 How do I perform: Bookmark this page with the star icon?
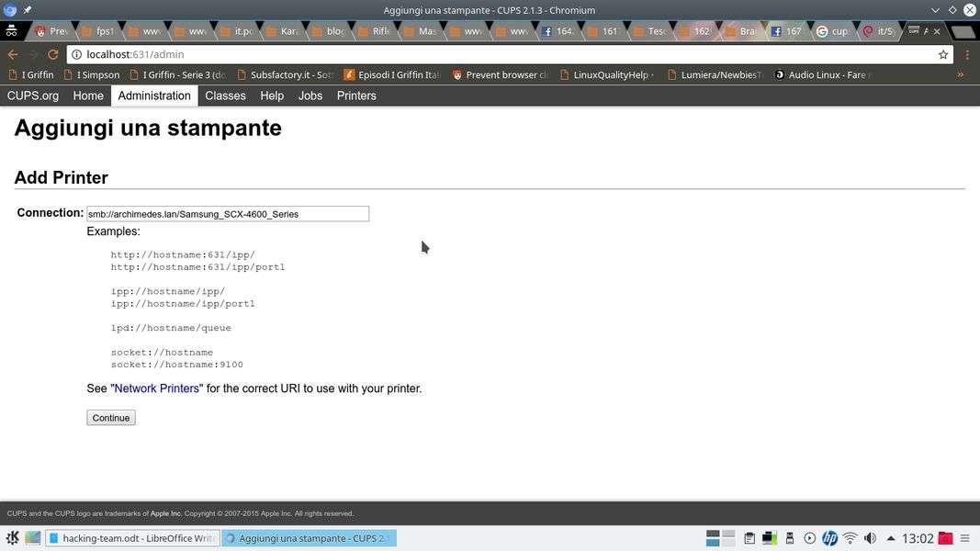pyautogui.click(x=942, y=54)
